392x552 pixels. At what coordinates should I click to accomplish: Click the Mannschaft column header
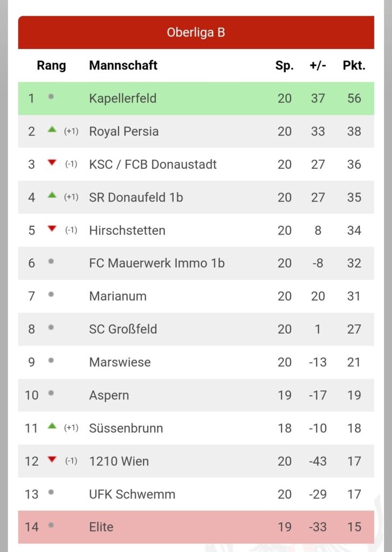123,65
